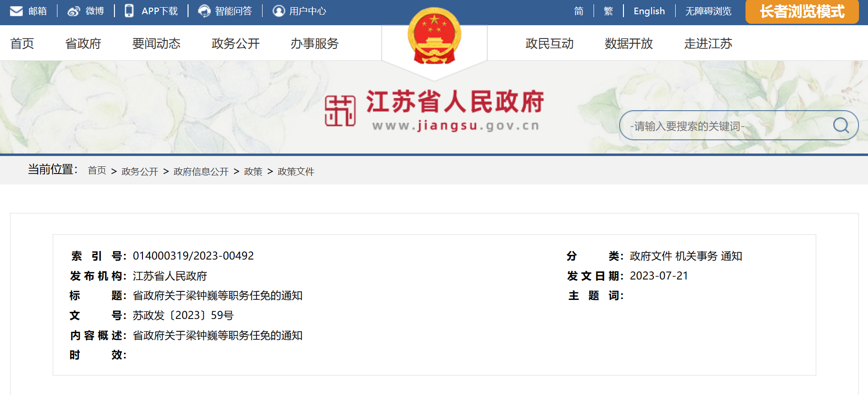Select document number 苏政发〔2023〕59号
The image size is (868, 395).
pos(183,315)
